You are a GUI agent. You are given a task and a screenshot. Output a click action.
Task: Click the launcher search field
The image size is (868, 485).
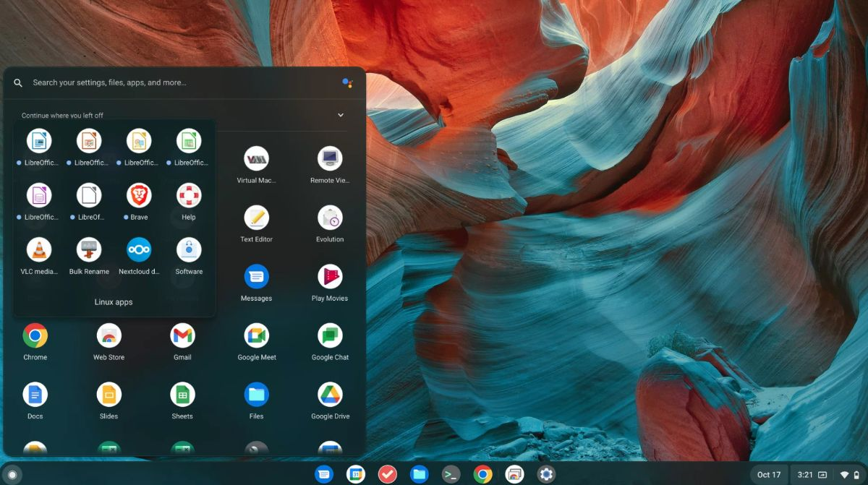tap(181, 82)
